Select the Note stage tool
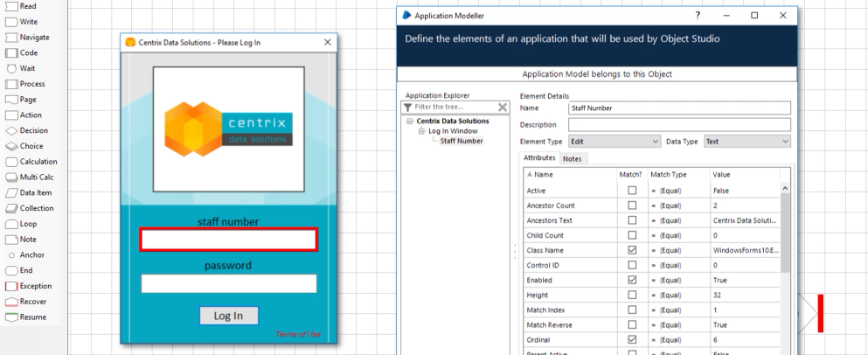Viewport: 868px width, 355px height. pos(21,240)
